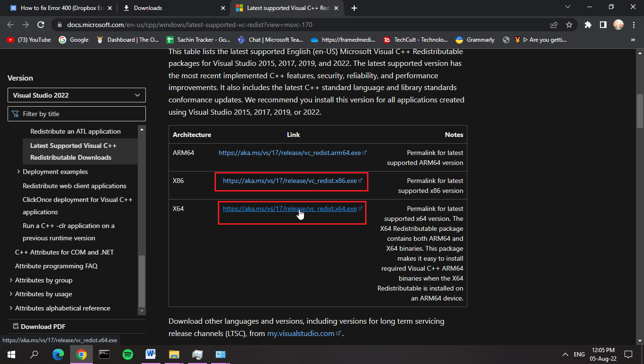Open the Command Prompt taskbar icon
Image resolution: width=644 pixels, height=364 pixels.
tap(104, 354)
